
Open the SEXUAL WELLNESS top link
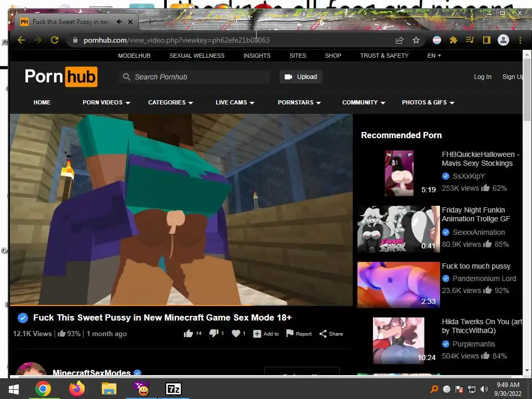pyautogui.click(x=197, y=56)
